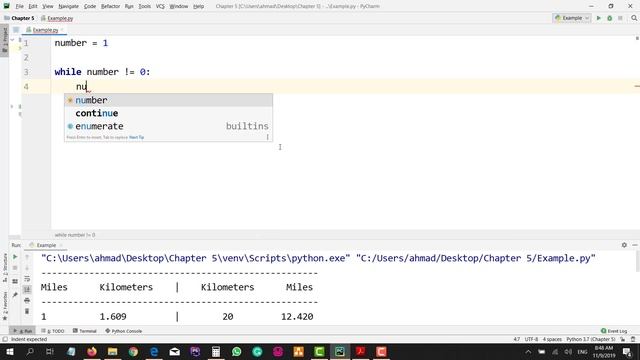Open the Project tool window side tab
This screenshot has height=360, width=640.
click(4, 40)
